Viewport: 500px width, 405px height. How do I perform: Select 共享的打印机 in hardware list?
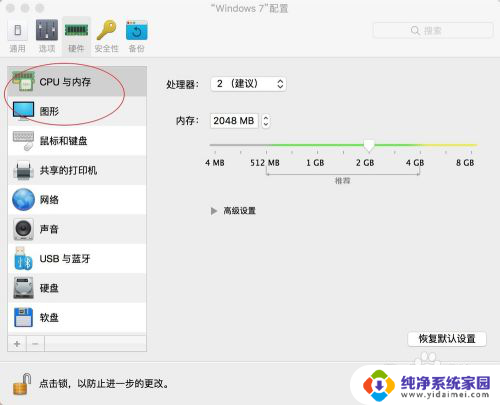coord(77,170)
